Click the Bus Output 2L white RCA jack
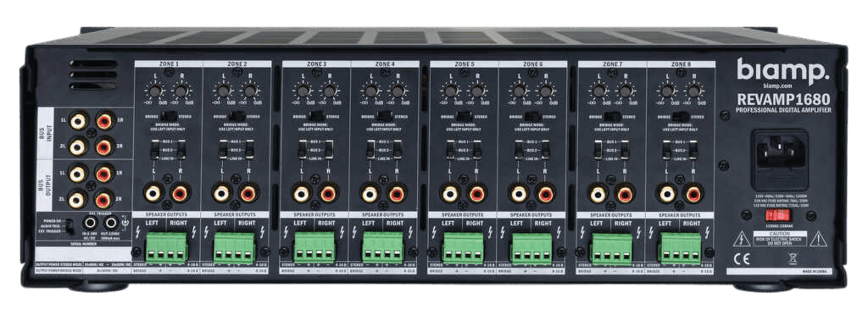 point(79,199)
